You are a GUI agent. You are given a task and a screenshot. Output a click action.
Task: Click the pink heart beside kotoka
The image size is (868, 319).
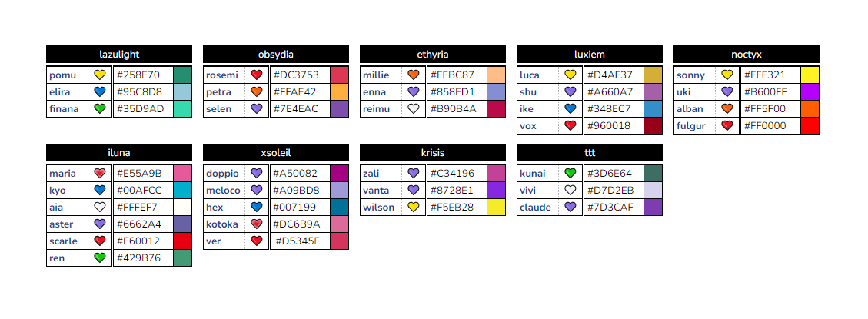click(x=256, y=224)
